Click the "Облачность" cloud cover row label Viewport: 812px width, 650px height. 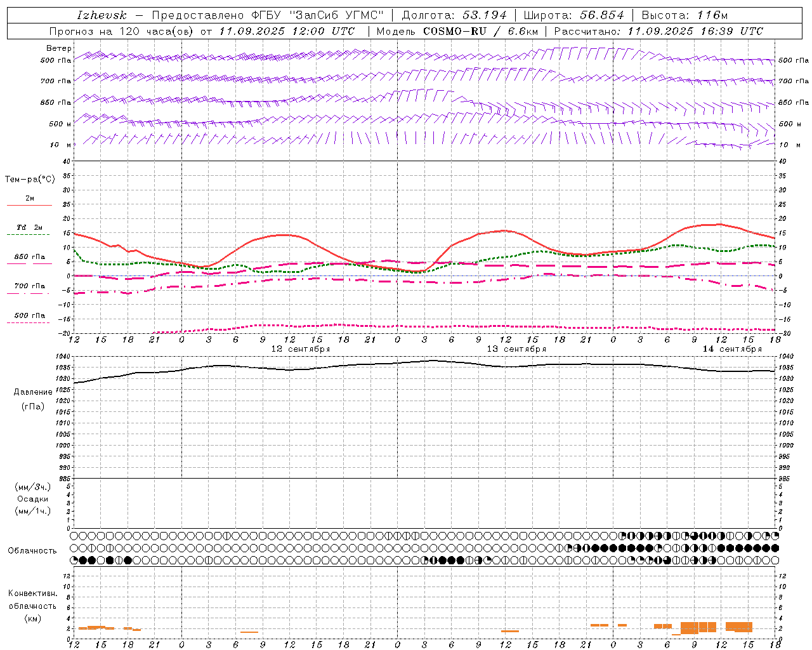click(x=32, y=551)
